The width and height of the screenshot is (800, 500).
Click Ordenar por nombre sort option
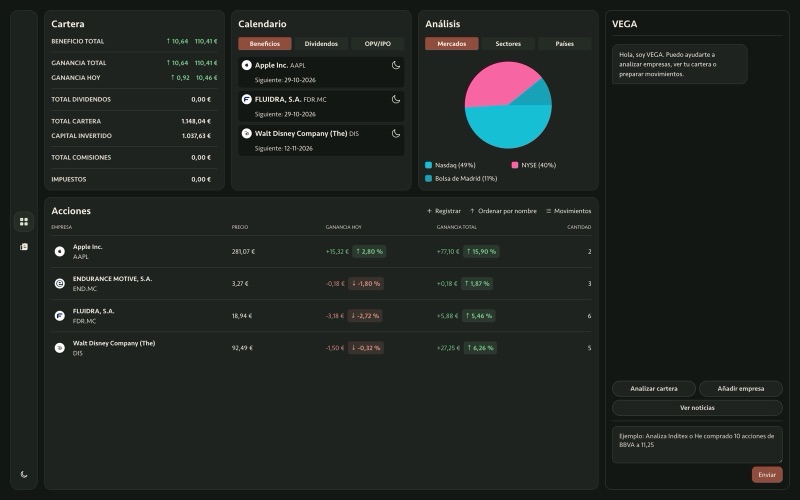click(x=503, y=211)
